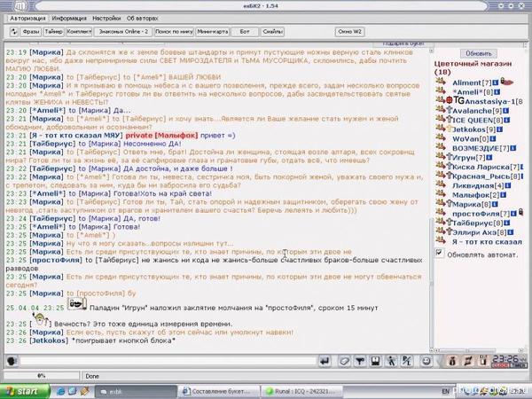Click private arrow icon next to Aliment
The image size is (532, 399).
[x=441, y=82]
